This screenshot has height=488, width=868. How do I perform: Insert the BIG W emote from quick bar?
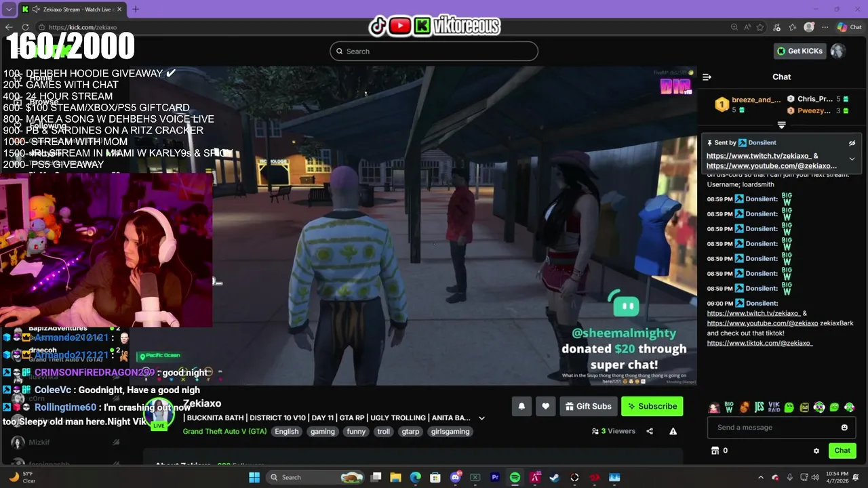(x=729, y=407)
